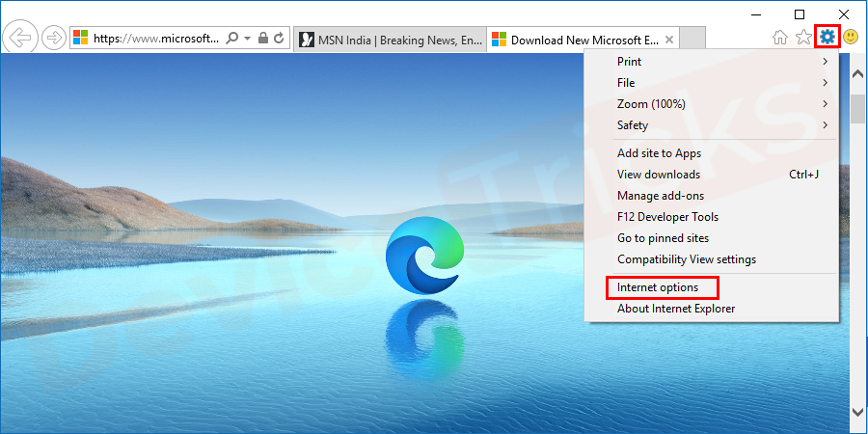Click the Microsoft Edge logo on page
Image resolution: width=868 pixels, height=434 pixels.
423,256
